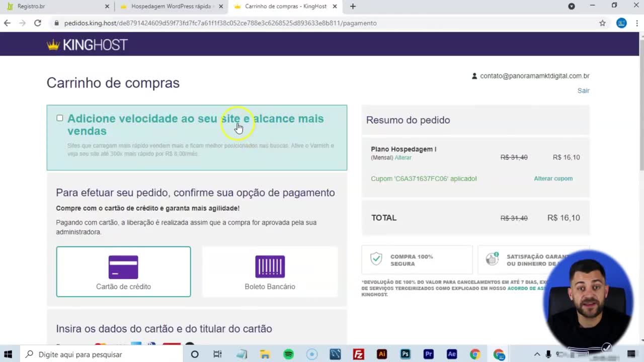This screenshot has height=362, width=644.
Task: Open the Chrome profile avatar
Action: pyautogui.click(x=621, y=23)
